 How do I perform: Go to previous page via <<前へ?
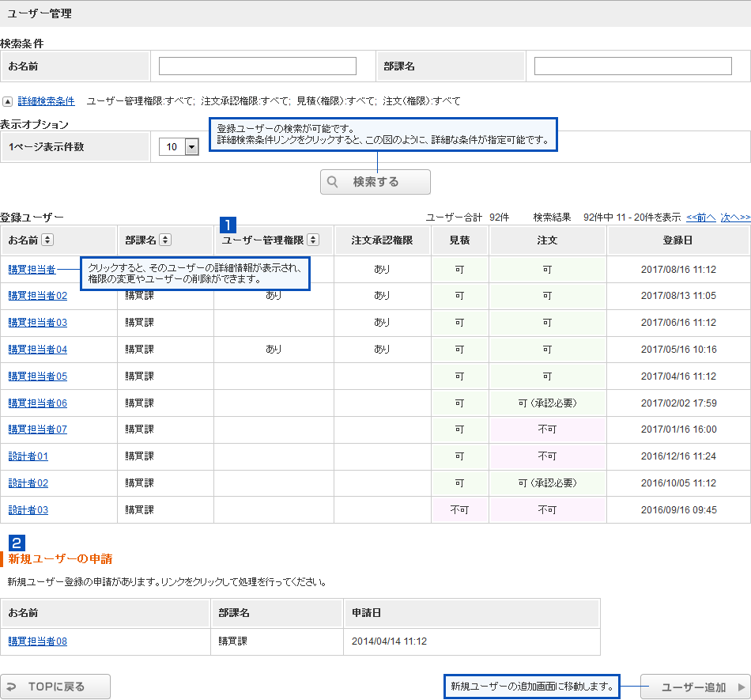[700, 217]
